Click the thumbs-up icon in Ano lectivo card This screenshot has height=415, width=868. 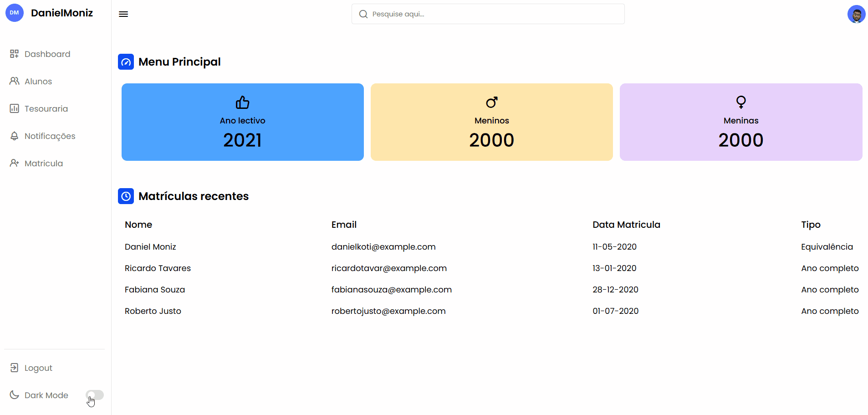click(x=242, y=102)
